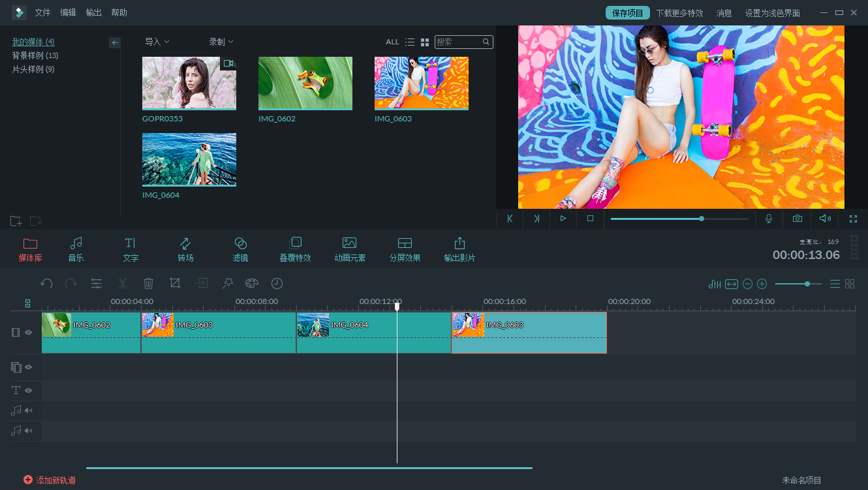The image size is (868, 490).
Task: Click 添加新轨道 to add a track
Action: coord(50,480)
